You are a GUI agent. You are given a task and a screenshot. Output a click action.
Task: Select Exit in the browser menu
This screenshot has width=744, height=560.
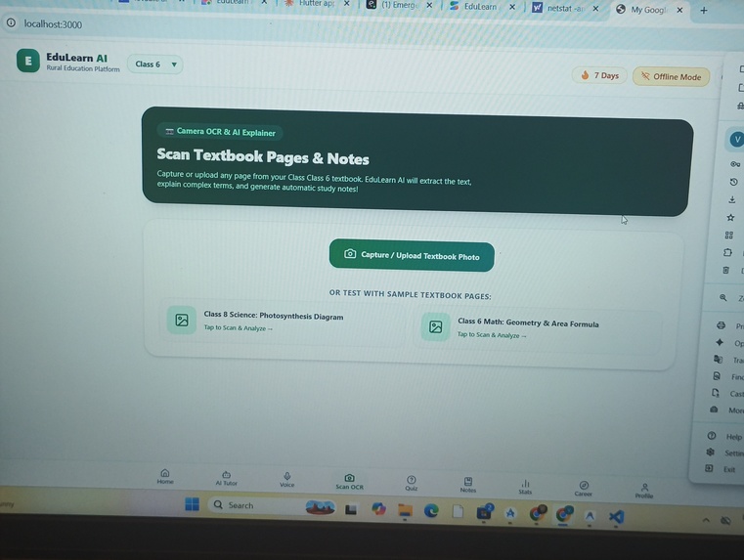(720, 469)
